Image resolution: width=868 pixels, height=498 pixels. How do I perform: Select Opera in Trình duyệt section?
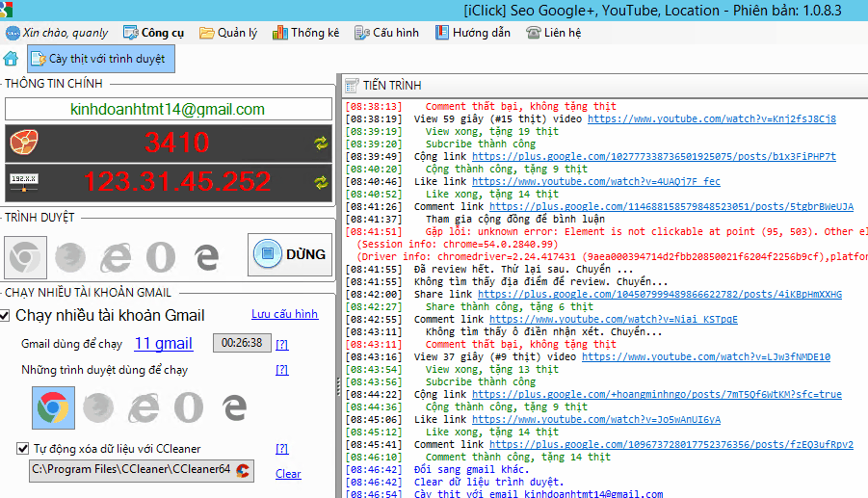(161, 257)
